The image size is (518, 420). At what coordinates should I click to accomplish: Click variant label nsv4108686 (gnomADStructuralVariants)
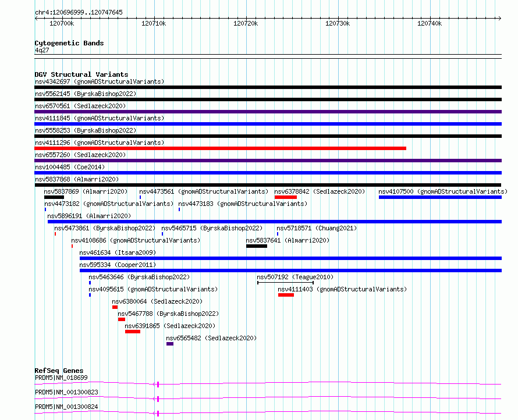(x=136, y=240)
